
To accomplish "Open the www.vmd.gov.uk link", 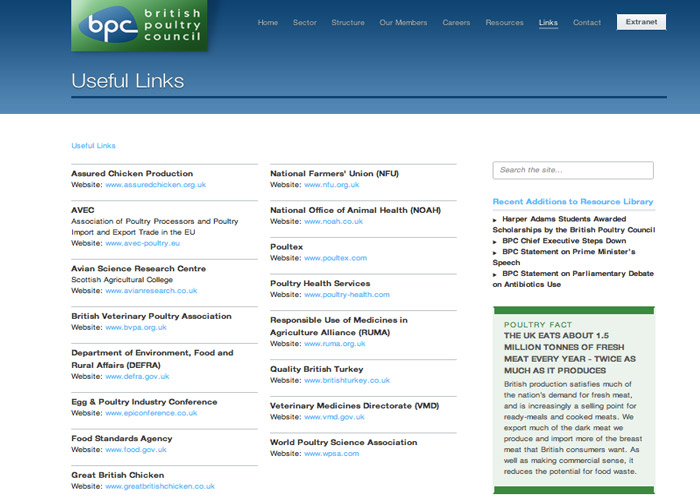I will point(334,417).
